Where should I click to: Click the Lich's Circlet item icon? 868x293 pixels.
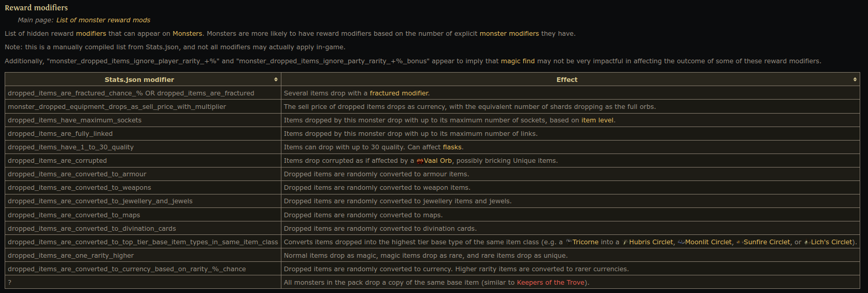coord(807,242)
